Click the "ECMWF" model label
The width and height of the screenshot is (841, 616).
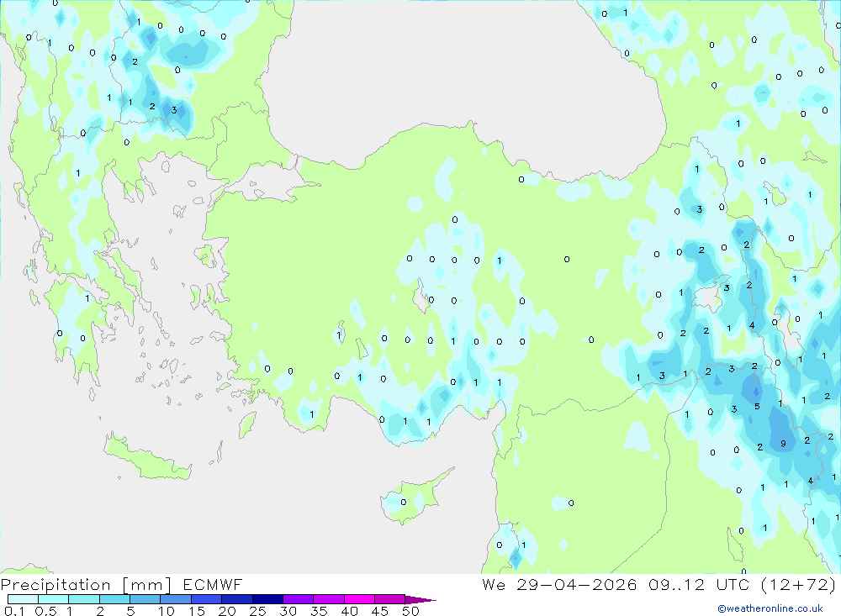[x=213, y=584]
